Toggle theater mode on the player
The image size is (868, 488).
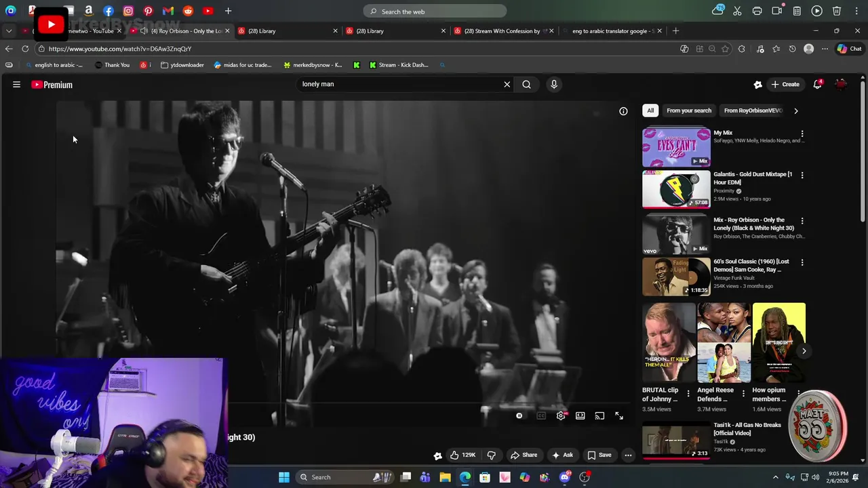pos(580,415)
